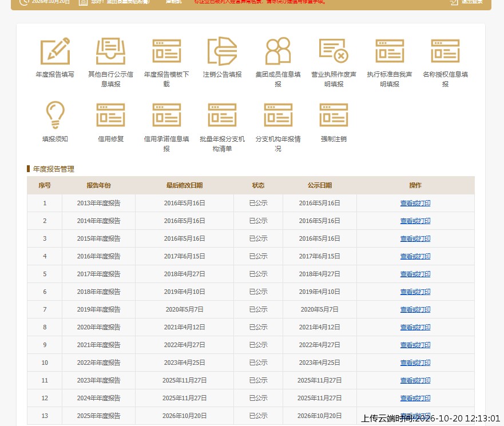Image resolution: width=504 pixels, height=426 pixels.
Task: Select the 2021年年度报告 cell
Action: coord(98,345)
